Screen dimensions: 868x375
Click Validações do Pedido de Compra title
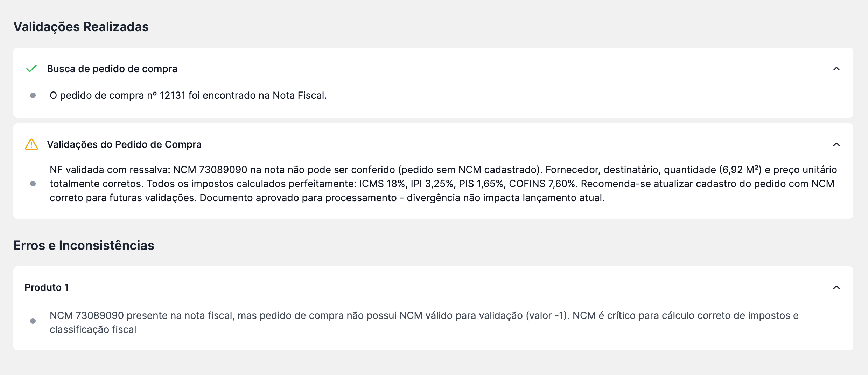pos(124,144)
